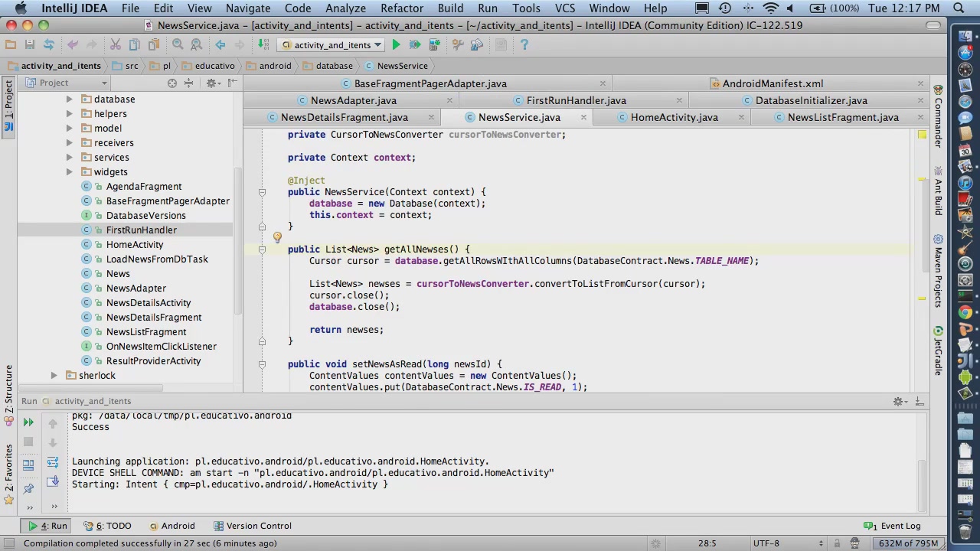Click the Copy toolbar icon
The width and height of the screenshot is (980, 551).
pos(135,45)
